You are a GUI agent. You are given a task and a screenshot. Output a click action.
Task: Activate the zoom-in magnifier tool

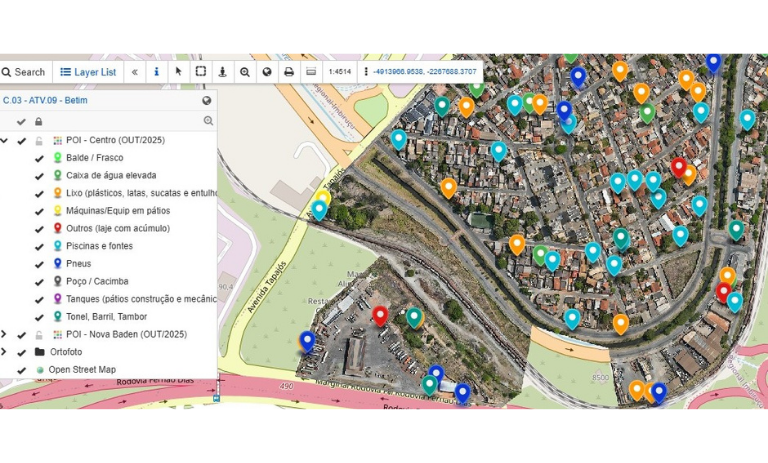pos(244,72)
